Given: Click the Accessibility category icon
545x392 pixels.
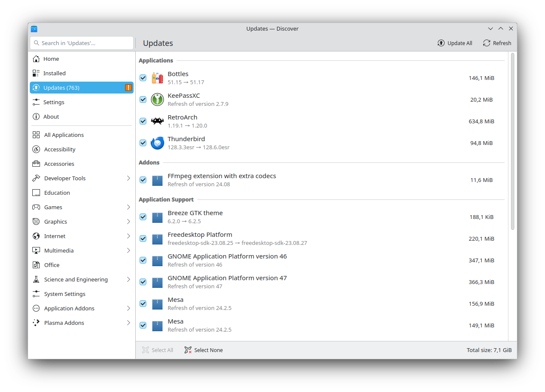Looking at the screenshot, I should point(36,149).
